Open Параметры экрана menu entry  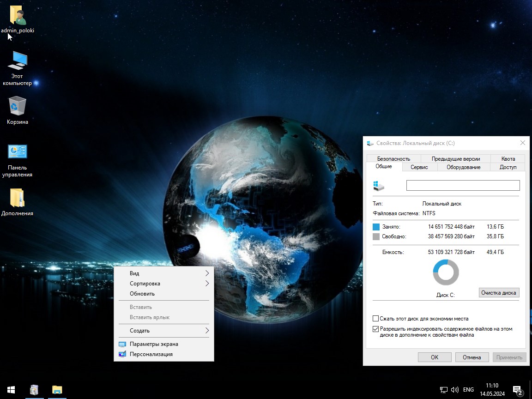164,344
